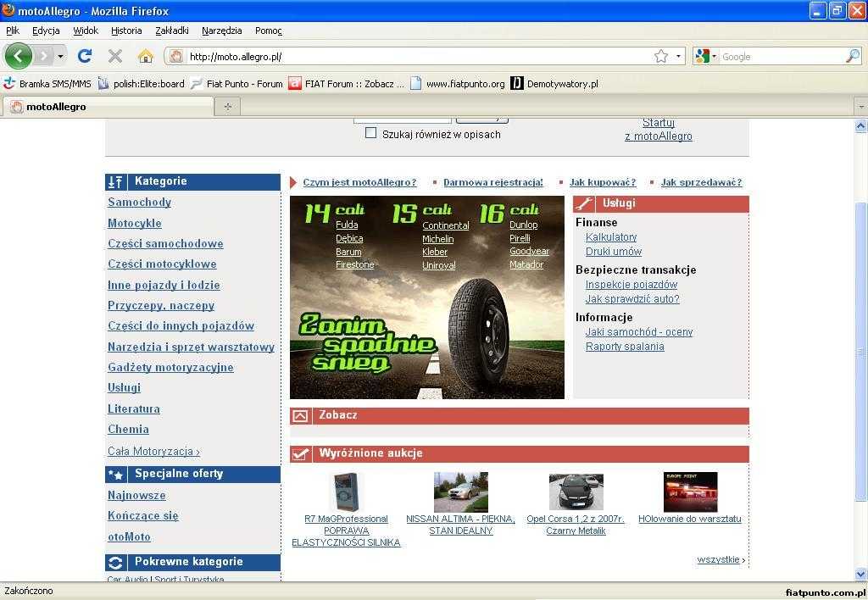Viewport: 868px width, 600px height.
Task: Open otoMoto link
Action: tap(129, 537)
